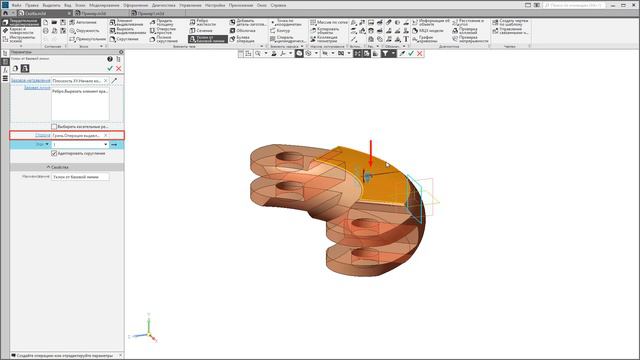Click the green checkmark to create the operation
Image resolution: width=640 pixels, height=360 pixels.
[x=110, y=69]
